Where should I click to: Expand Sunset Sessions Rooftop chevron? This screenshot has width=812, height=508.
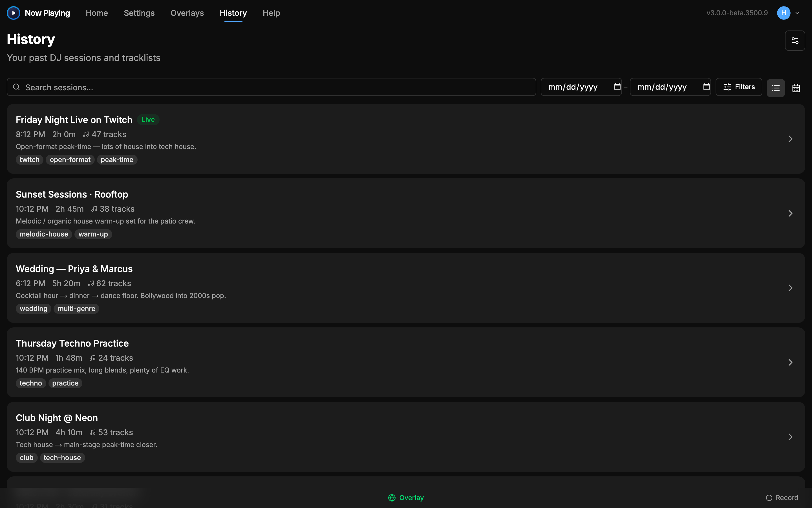(x=791, y=214)
